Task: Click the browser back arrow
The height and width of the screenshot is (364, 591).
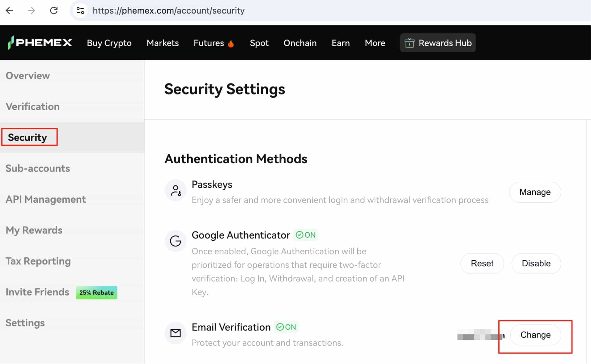Action: 10,11
